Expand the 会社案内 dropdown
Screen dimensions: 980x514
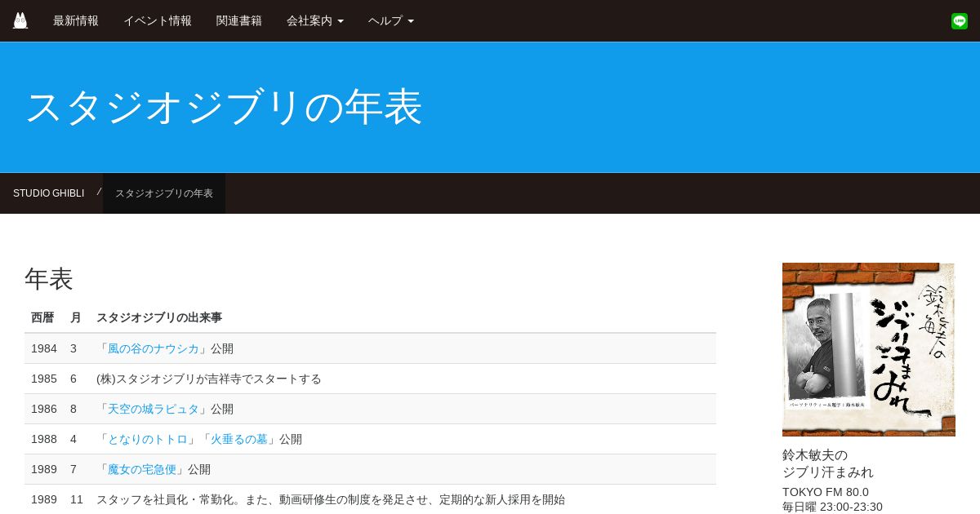pos(315,20)
